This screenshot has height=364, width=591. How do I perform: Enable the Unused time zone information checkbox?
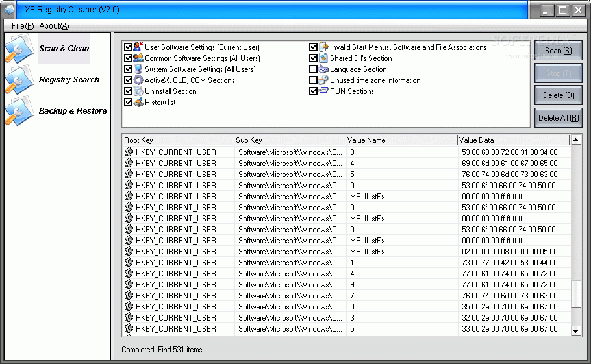tap(313, 80)
